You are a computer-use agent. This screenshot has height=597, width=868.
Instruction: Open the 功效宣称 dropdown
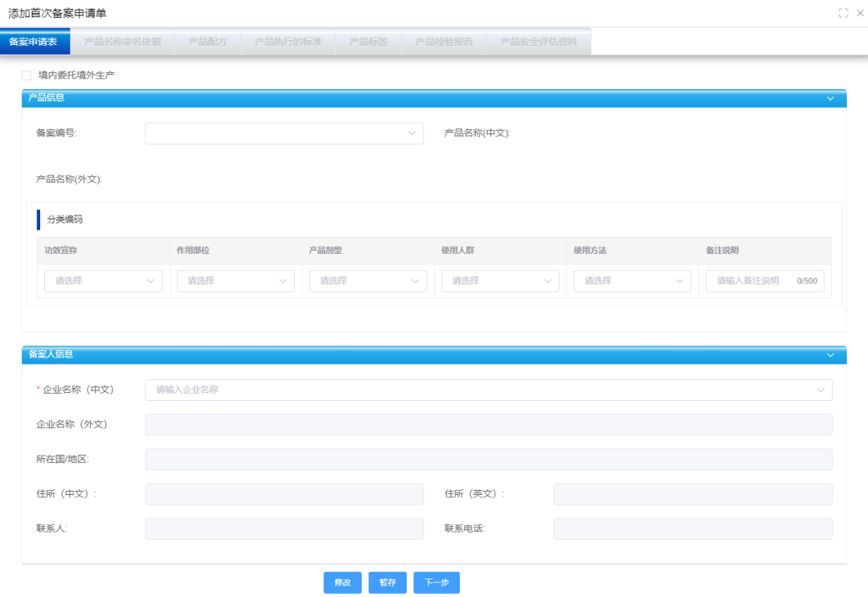[x=103, y=281]
